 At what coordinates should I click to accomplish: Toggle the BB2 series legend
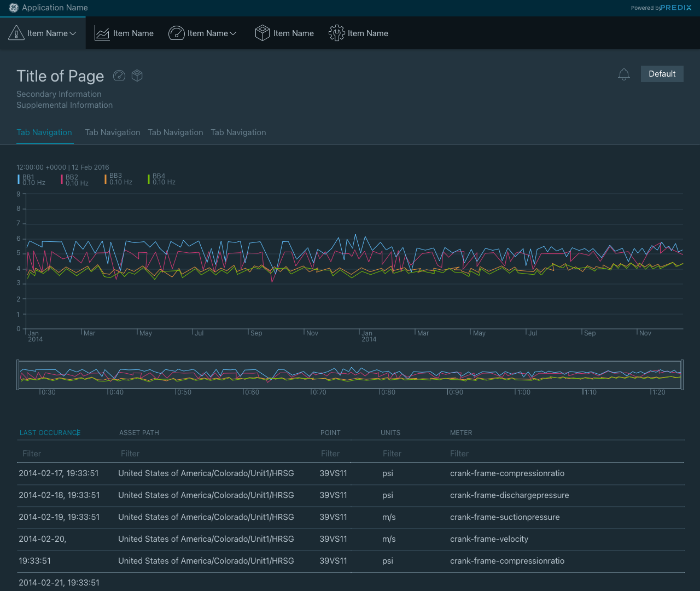(74, 180)
